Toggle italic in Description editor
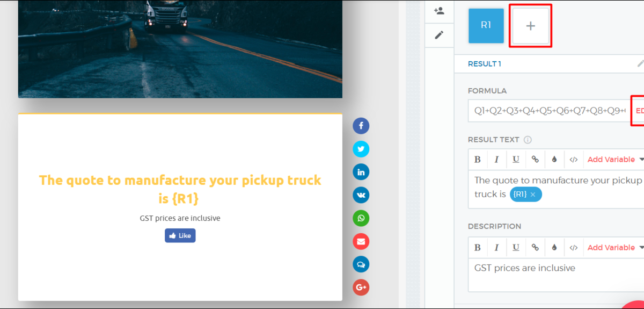 [496, 248]
